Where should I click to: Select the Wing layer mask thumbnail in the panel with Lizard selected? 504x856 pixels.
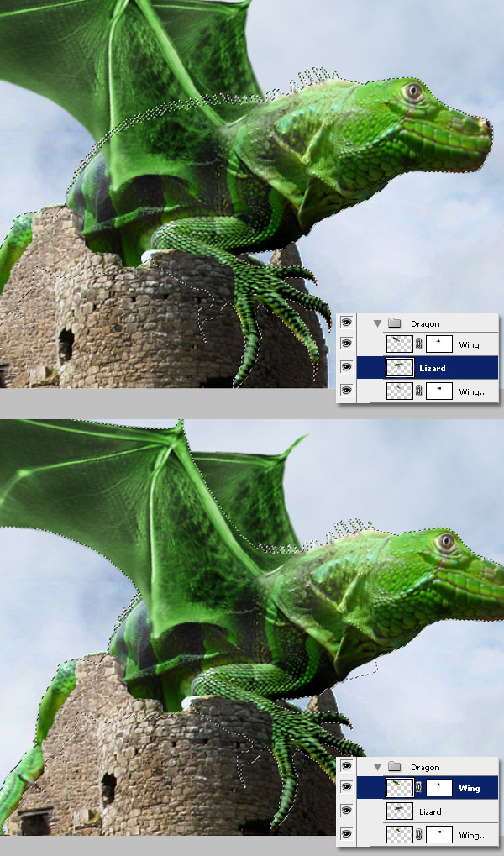click(x=439, y=344)
